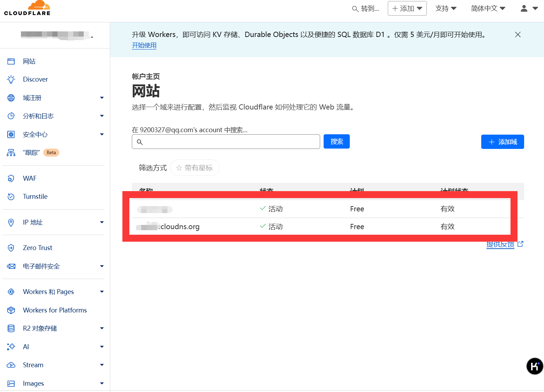Open the 网站 sidebar icon
This screenshot has width=544, height=392.
pos(11,61)
